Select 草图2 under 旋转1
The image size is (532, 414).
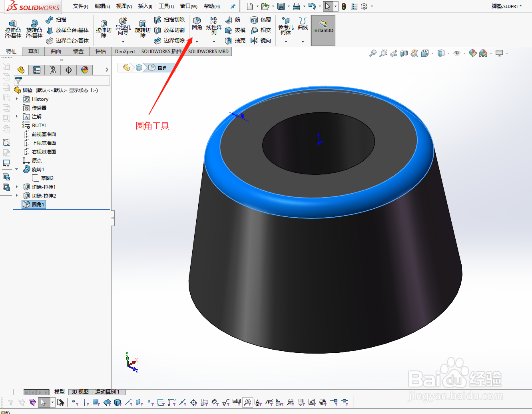(x=43, y=178)
